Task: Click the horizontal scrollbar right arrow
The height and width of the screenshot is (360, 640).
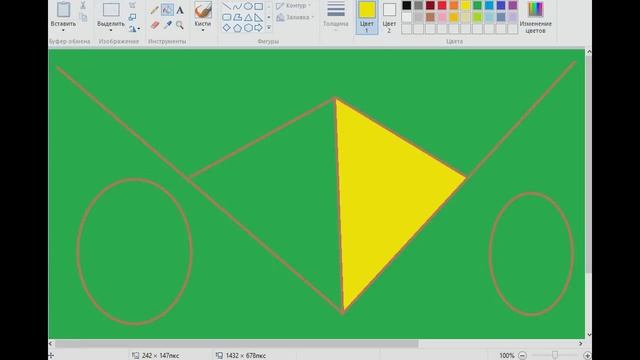Action: (581, 344)
